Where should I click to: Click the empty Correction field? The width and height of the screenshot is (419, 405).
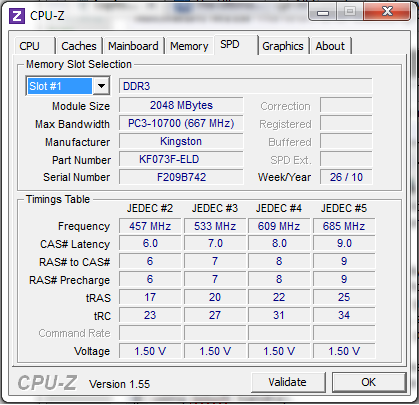coord(346,105)
